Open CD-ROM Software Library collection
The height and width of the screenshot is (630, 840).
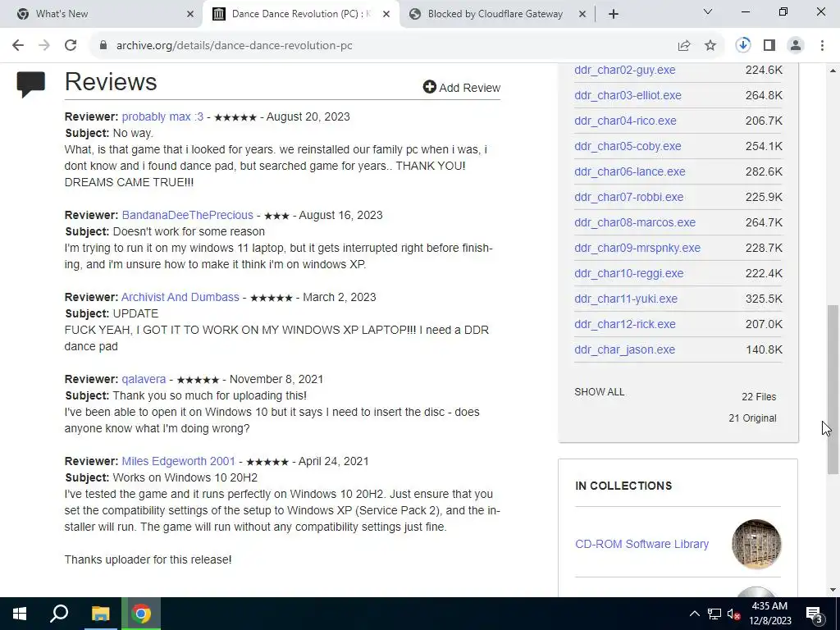(641, 544)
